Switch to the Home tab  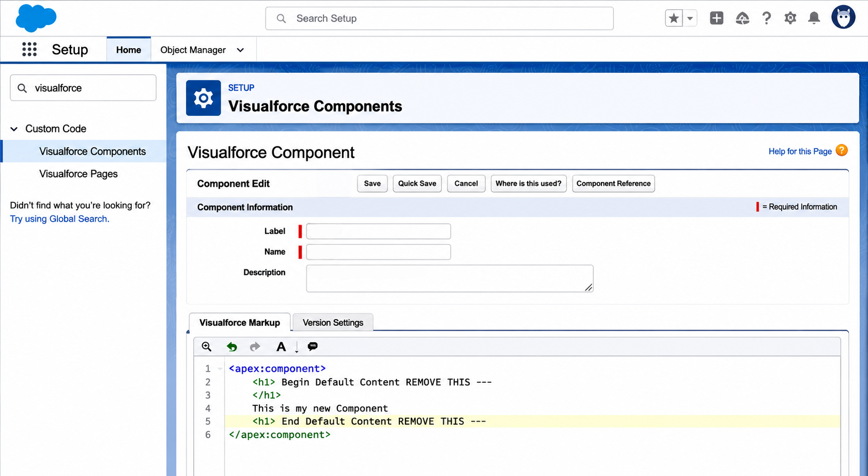[x=129, y=50]
